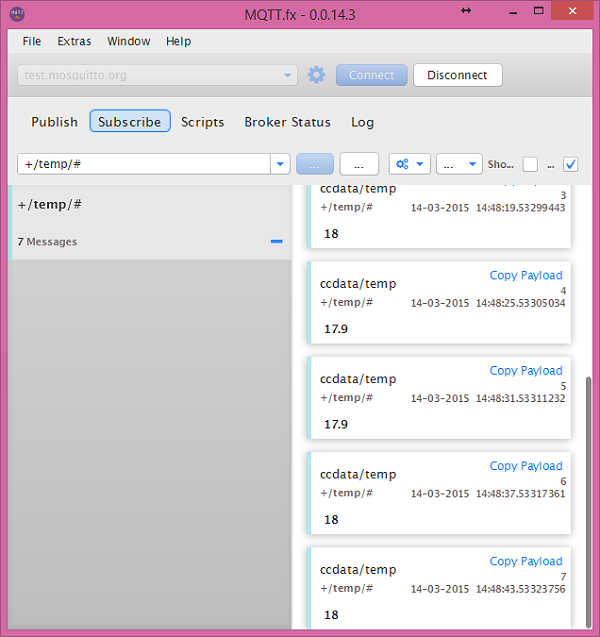Uncheck the checked box at toolbar end

[570, 165]
